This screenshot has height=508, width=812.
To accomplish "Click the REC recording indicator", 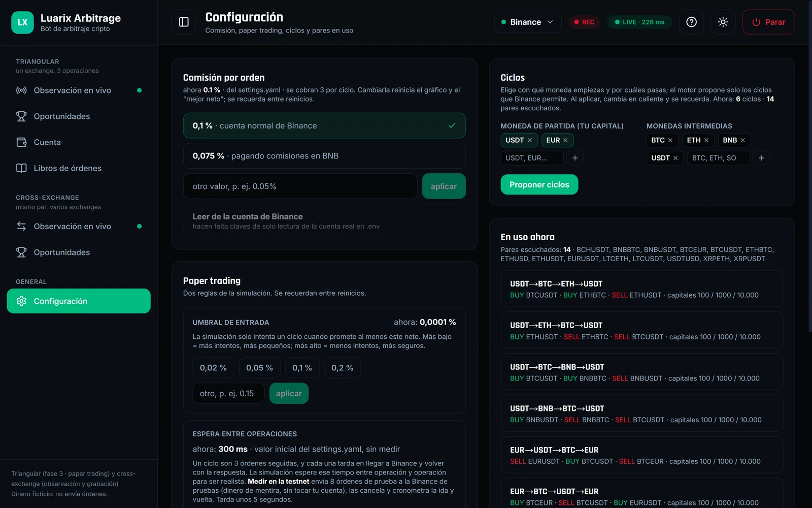I will click(584, 22).
